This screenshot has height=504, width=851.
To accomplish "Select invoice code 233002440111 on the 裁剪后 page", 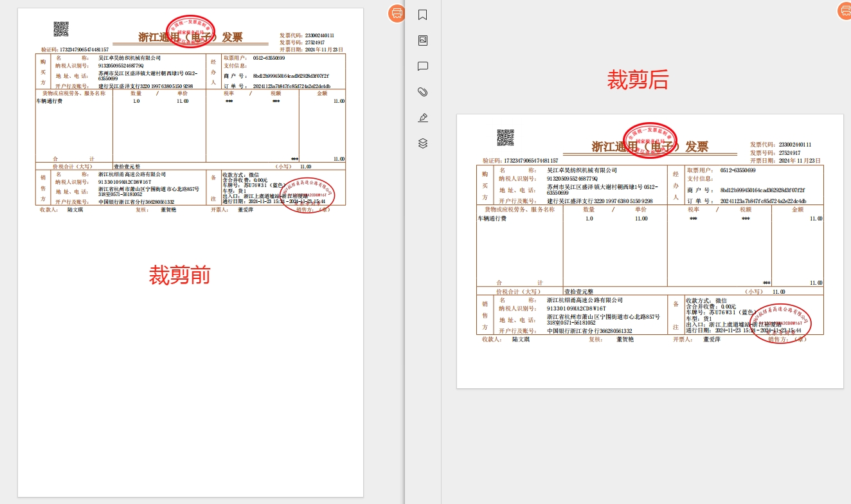I will coord(794,145).
